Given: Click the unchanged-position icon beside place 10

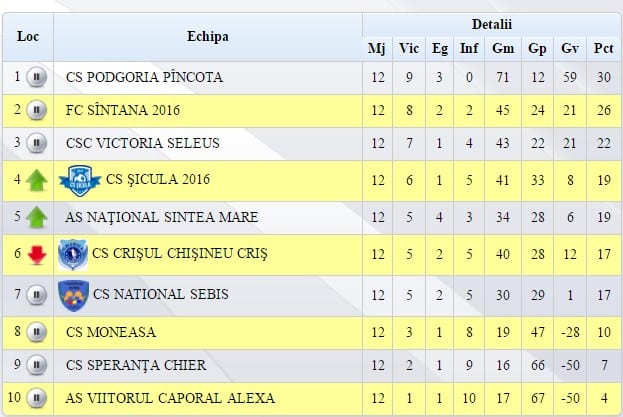Looking at the screenshot, I should pyautogui.click(x=37, y=398).
